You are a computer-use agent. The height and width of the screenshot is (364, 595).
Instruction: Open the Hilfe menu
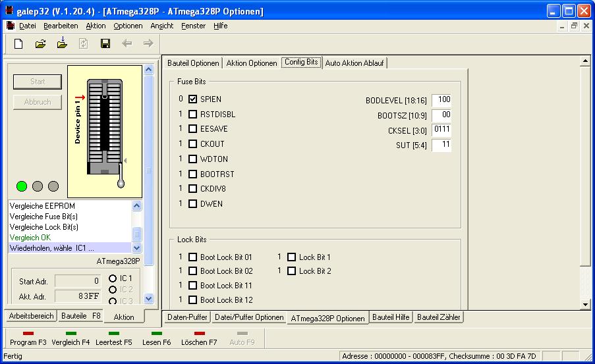pyautogui.click(x=221, y=26)
